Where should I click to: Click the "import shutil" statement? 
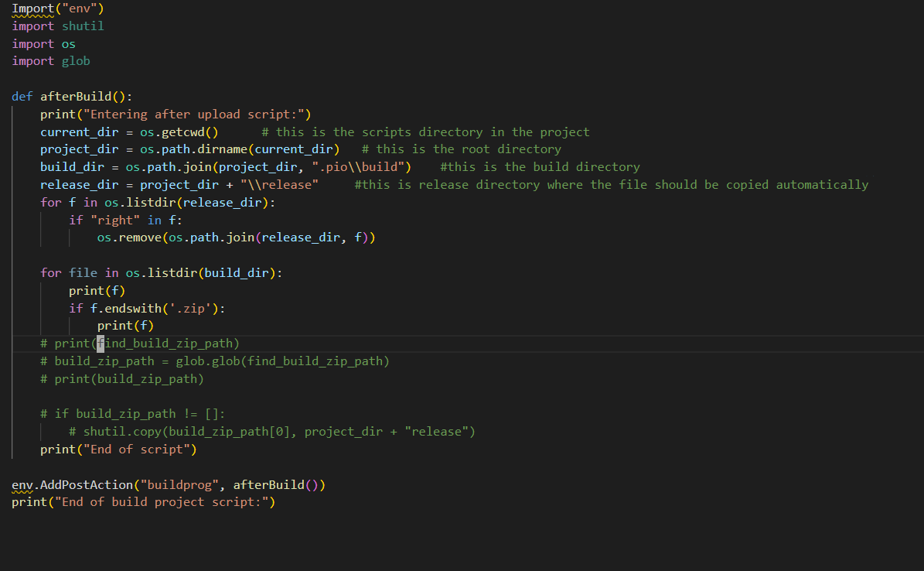coord(58,26)
